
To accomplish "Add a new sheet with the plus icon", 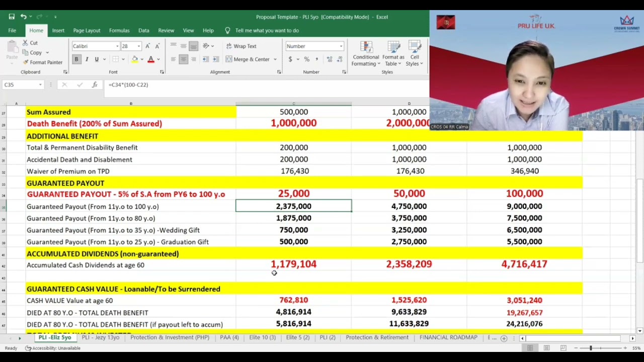I will tap(504, 338).
